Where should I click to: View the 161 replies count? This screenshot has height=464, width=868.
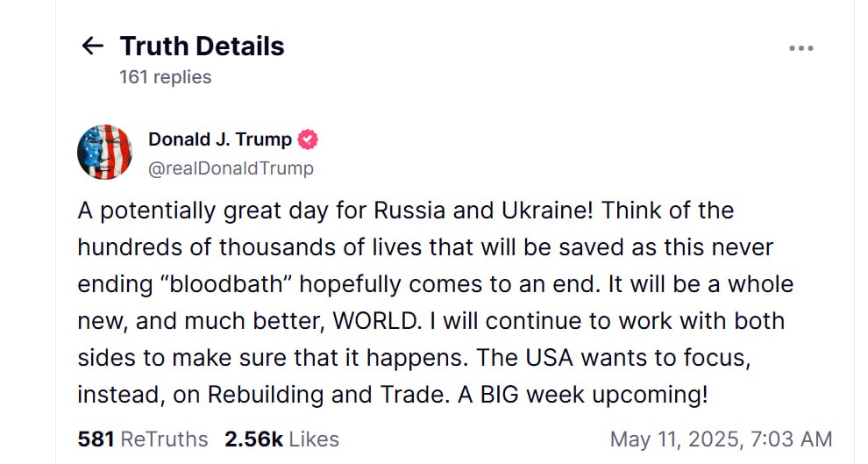pyautogui.click(x=166, y=77)
